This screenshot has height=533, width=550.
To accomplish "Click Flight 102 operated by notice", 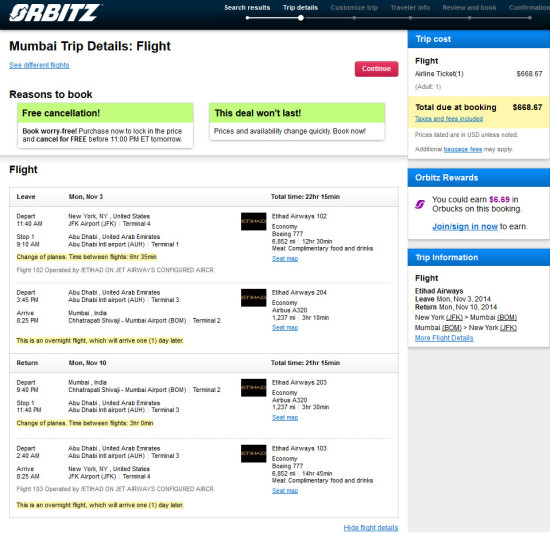I will point(115,270).
